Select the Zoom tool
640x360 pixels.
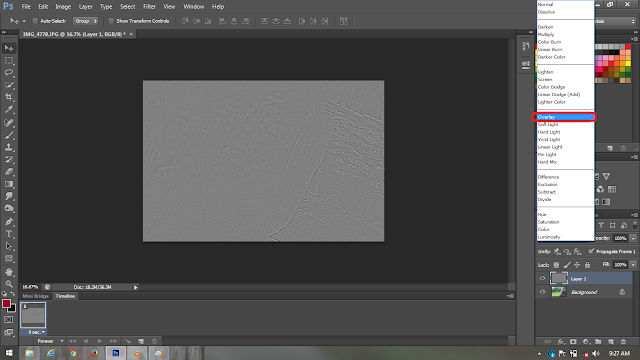click(x=9, y=284)
